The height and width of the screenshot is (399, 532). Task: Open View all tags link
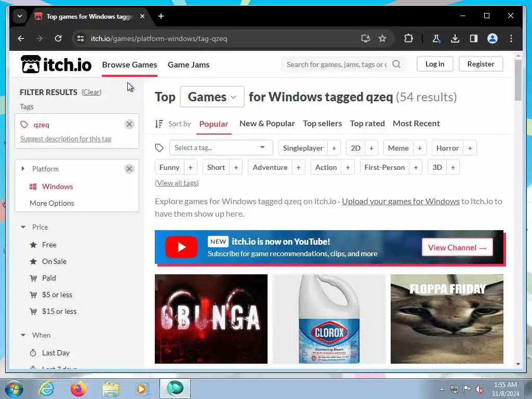click(x=177, y=183)
